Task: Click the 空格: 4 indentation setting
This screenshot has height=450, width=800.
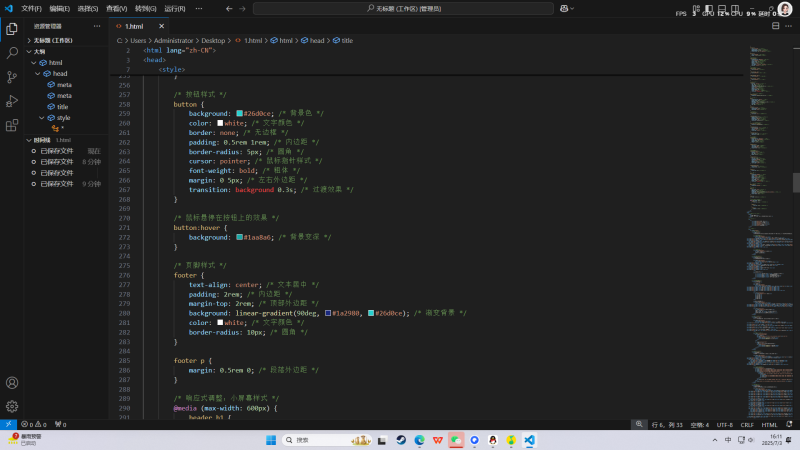Action: coord(699,424)
